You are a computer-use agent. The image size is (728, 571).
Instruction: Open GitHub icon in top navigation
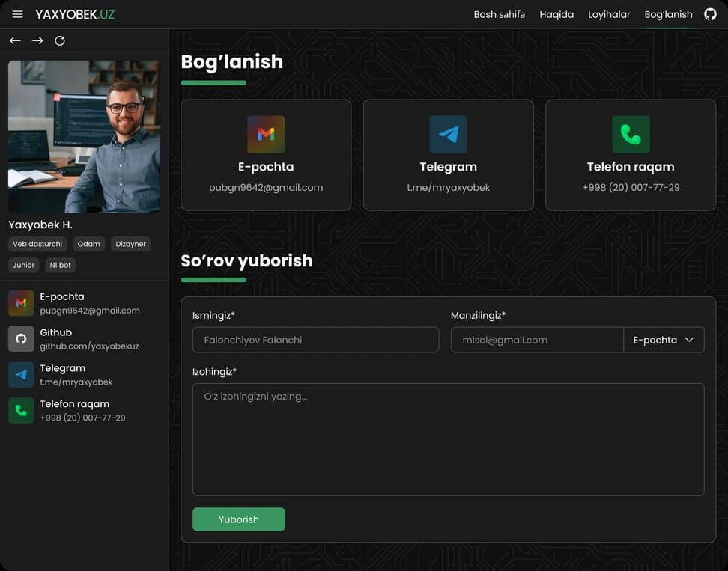[x=710, y=14]
